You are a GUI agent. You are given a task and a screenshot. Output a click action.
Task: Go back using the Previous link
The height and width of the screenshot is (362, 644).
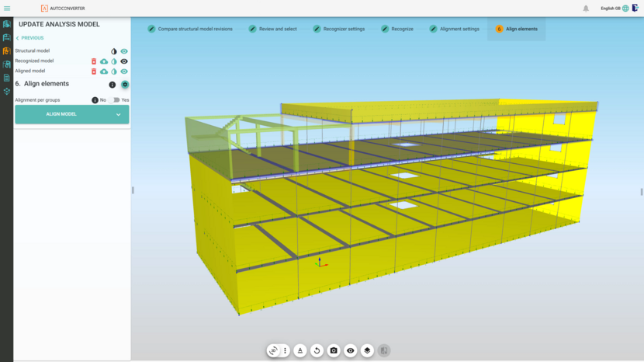click(x=30, y=38)
